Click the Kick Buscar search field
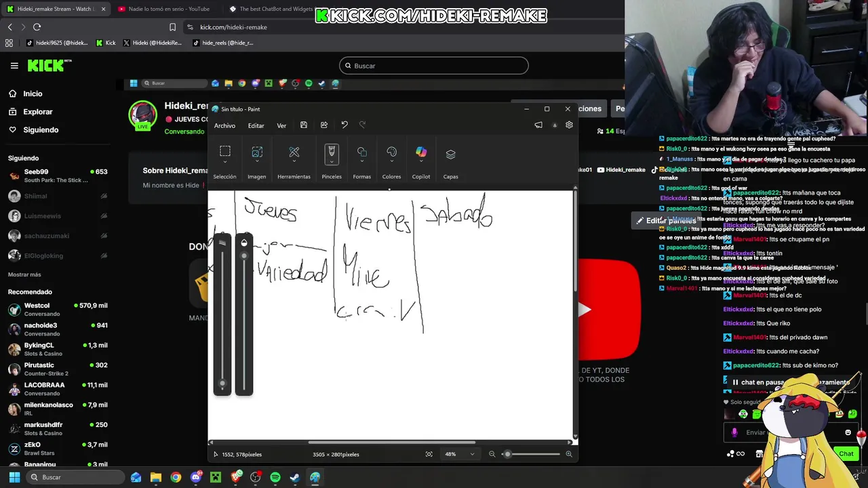 point(434,66)
